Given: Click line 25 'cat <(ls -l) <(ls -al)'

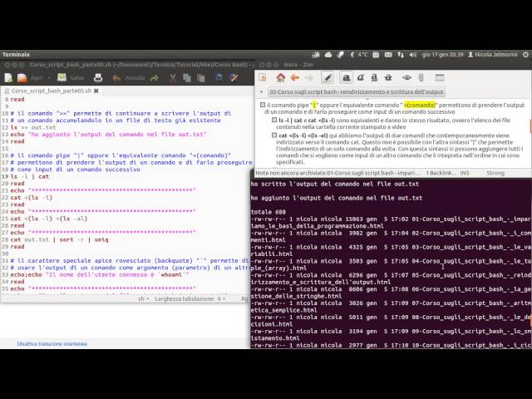Looking at the screenshot, I should [49, 219].
